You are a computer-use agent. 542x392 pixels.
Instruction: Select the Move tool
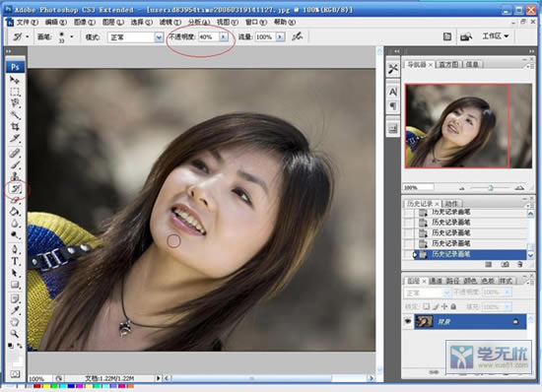click(15, 80)
